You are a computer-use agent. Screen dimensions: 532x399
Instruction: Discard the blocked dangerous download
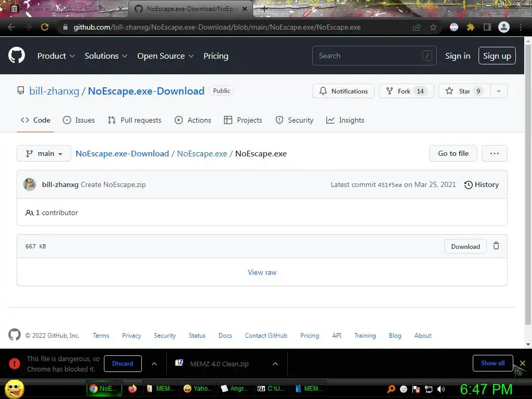pyautogui.click(x=123, y=363)
